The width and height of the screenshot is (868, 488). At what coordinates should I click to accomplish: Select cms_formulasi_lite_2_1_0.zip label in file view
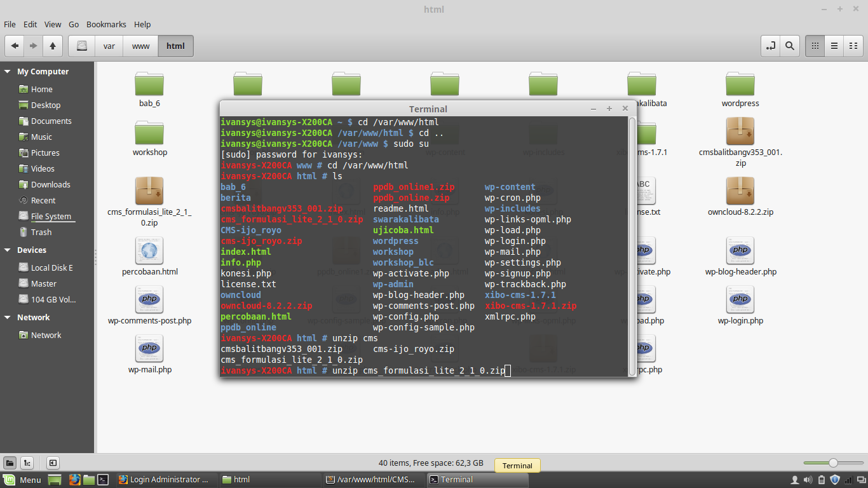(149, 217)
